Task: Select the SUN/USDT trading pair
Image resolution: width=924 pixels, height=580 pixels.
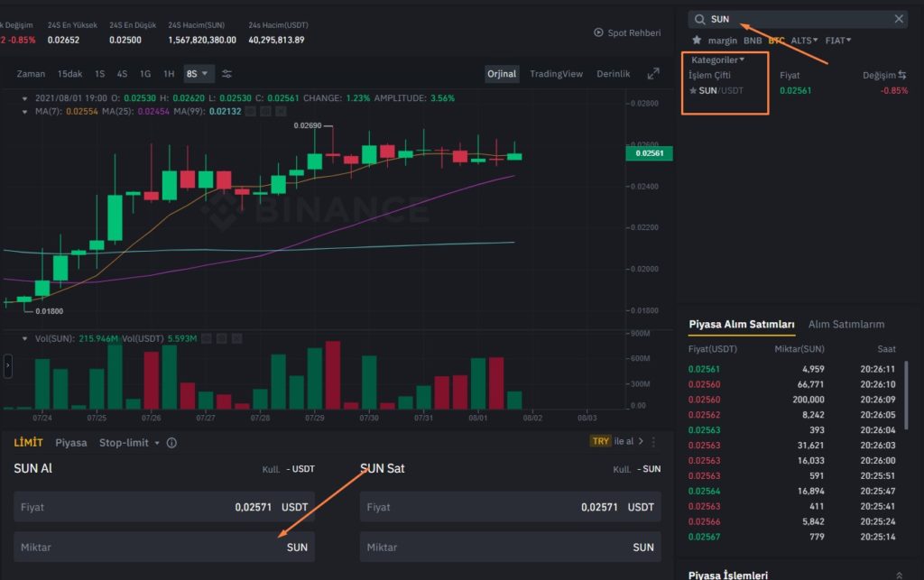Action: point(721,91)
